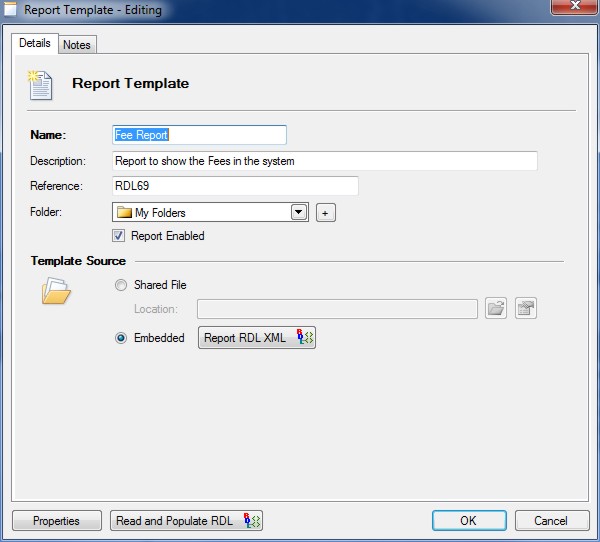Click the Cancel button

pos(551,521)
